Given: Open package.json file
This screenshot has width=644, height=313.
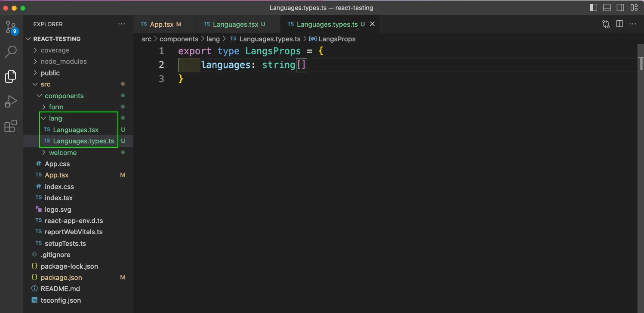Looking at the screenshot, I should point(78,278).
